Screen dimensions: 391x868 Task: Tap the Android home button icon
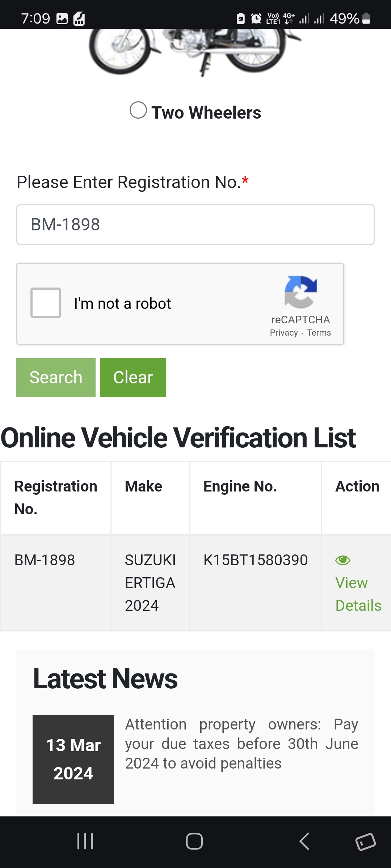coord(194,841)
